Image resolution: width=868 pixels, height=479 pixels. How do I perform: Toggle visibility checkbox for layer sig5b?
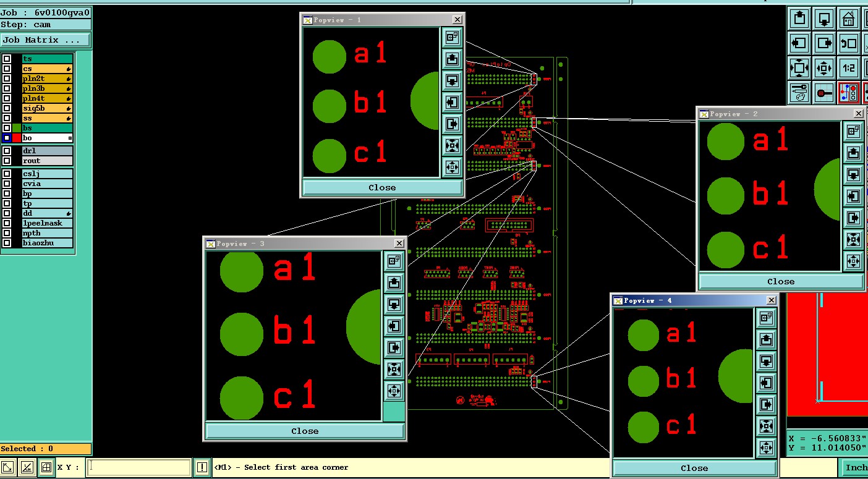[x=7, y=108]
